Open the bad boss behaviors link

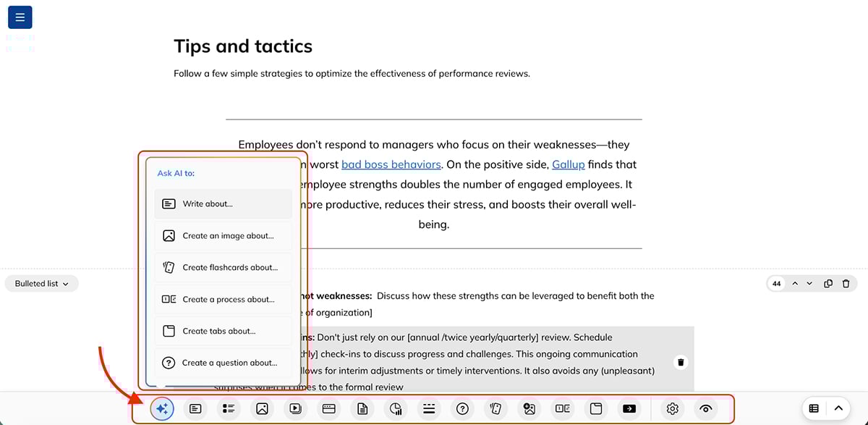(x=391, y=164)
